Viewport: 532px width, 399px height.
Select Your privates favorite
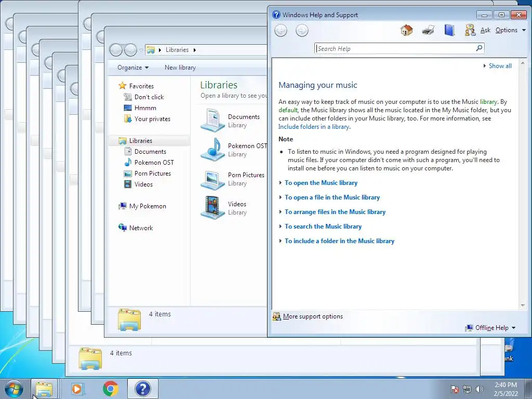pos(152,119)
